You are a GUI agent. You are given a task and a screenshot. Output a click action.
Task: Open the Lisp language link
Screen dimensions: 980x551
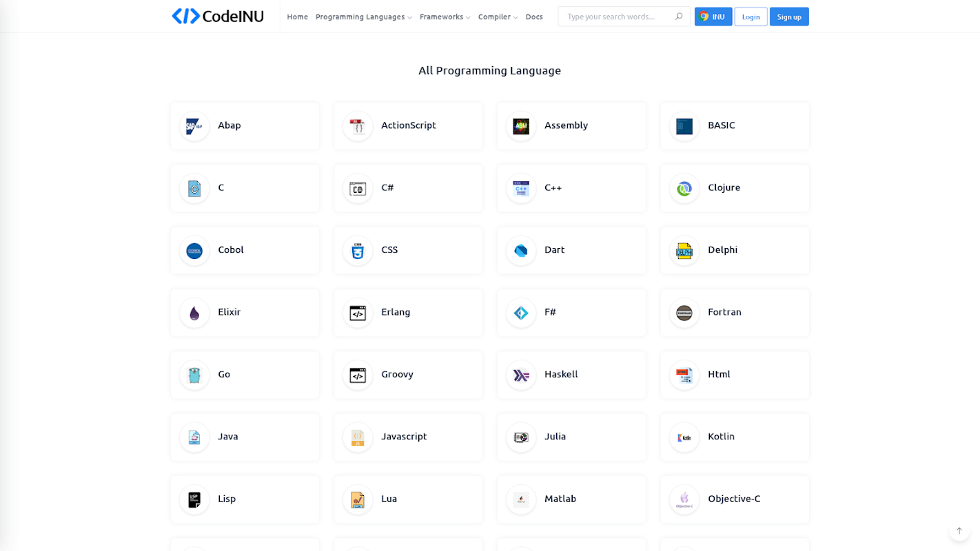(x=227, y=499)
